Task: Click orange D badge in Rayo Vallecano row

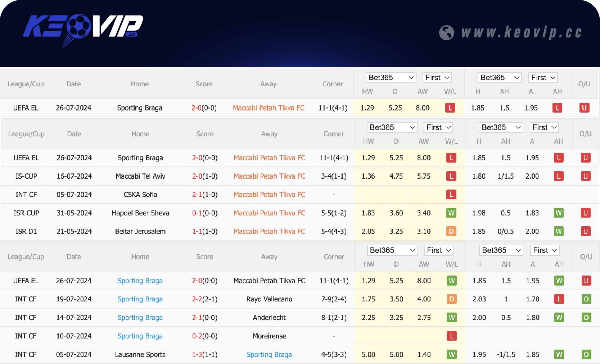Action: click(x=451, y=299)
